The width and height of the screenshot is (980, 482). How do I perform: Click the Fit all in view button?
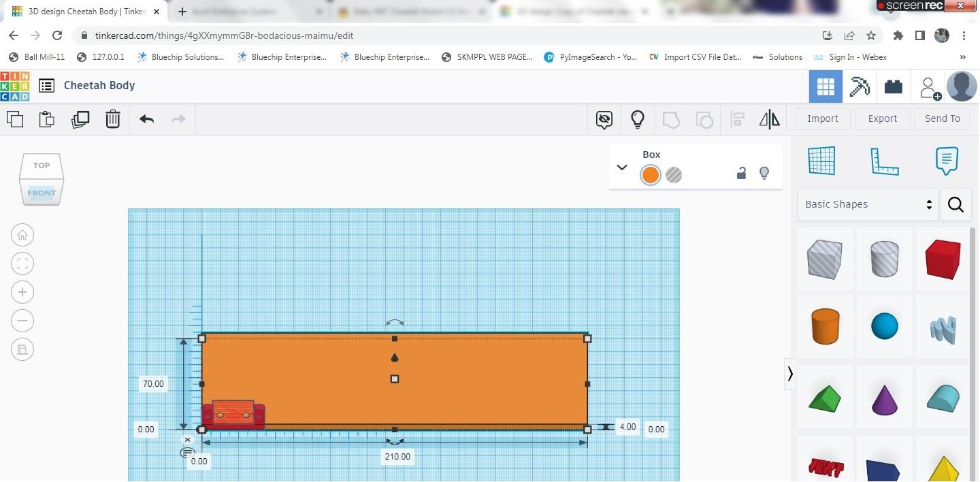coord(22,263)
